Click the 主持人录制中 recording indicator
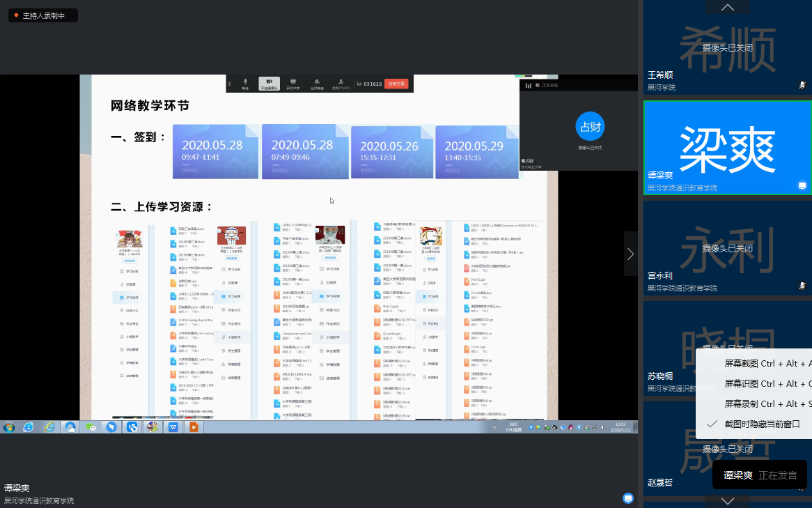This screenshot has width=812, height=508. click(x=43, y=15)
